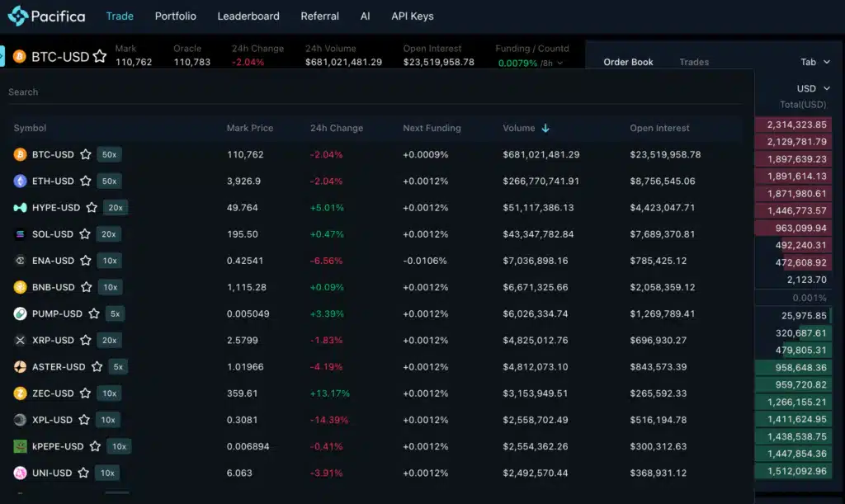Switch to the Trades tab

[x=694, y=62]
